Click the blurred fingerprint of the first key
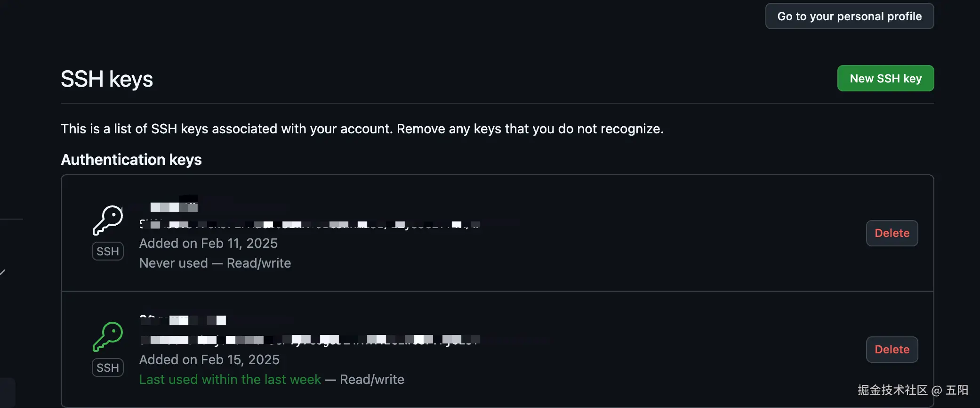The width and height of the screenshot is (980, 408). [x=309, y=225]
